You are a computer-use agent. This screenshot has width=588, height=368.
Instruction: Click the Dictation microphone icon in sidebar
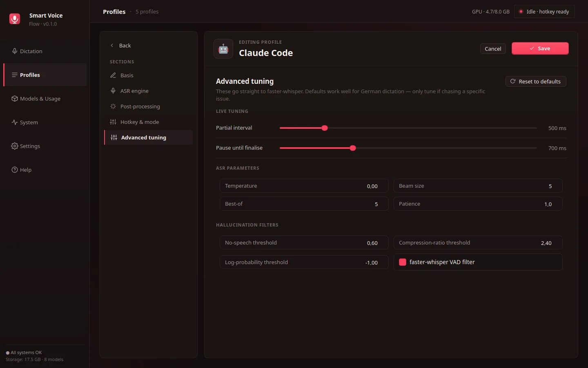point(15,51)
